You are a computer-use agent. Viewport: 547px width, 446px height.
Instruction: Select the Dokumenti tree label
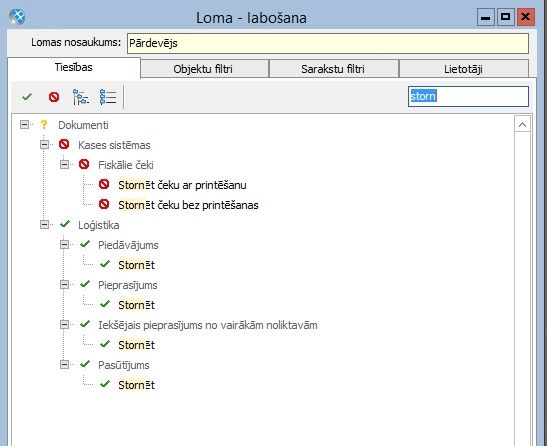pos(83,125)
